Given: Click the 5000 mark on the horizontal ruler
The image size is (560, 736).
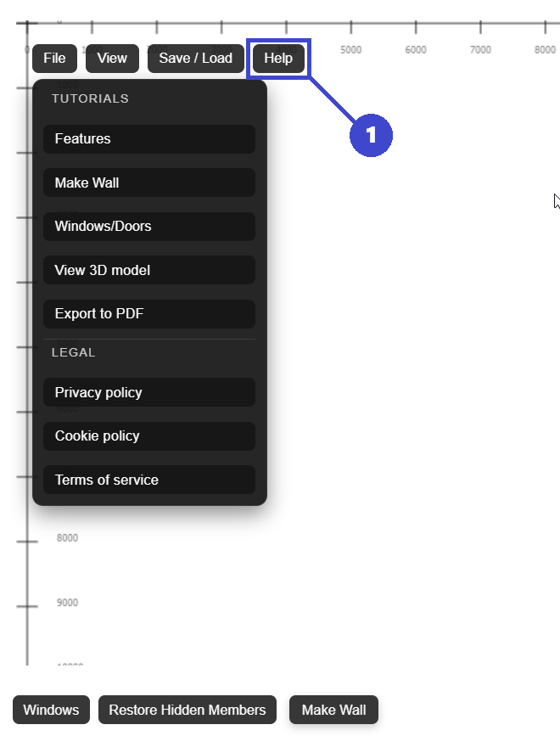Looking at the screenshot, I should pos(350,49).
